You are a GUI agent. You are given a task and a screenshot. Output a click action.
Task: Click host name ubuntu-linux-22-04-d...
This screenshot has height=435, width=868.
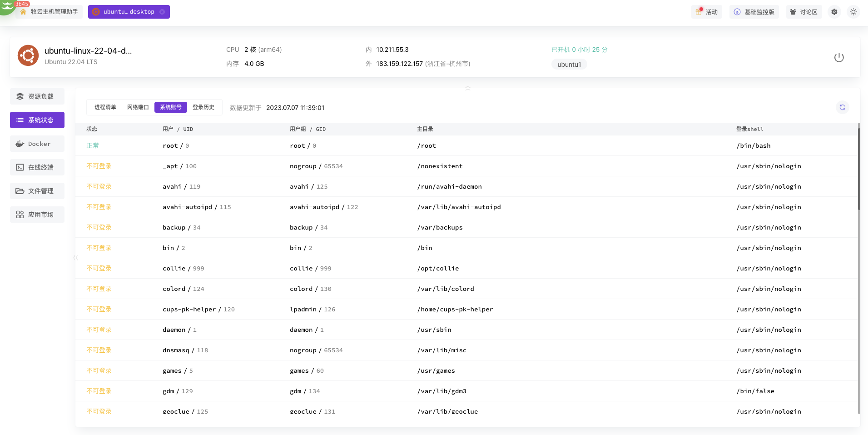tap(88, 51)
